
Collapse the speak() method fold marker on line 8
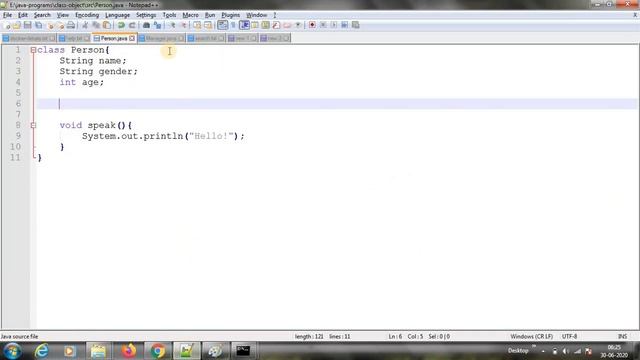coord(33,125)
